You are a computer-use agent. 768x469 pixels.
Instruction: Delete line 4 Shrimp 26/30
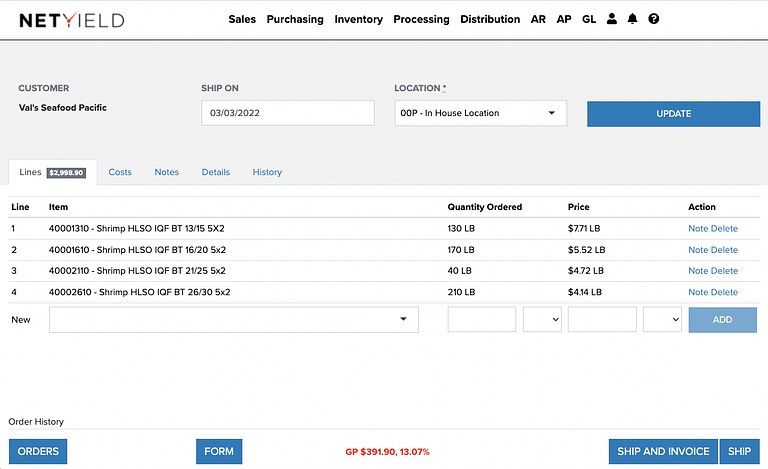click(x=724, y=292)
